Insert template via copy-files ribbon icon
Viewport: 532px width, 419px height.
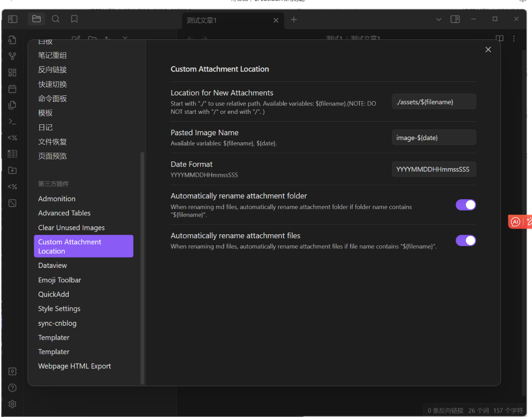(x=12, y=105)
